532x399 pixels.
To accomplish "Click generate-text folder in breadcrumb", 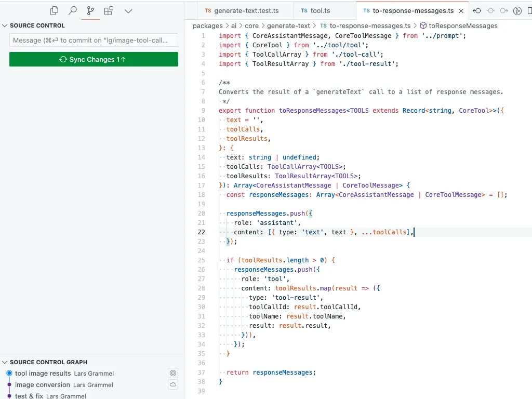I will point(288,26).
